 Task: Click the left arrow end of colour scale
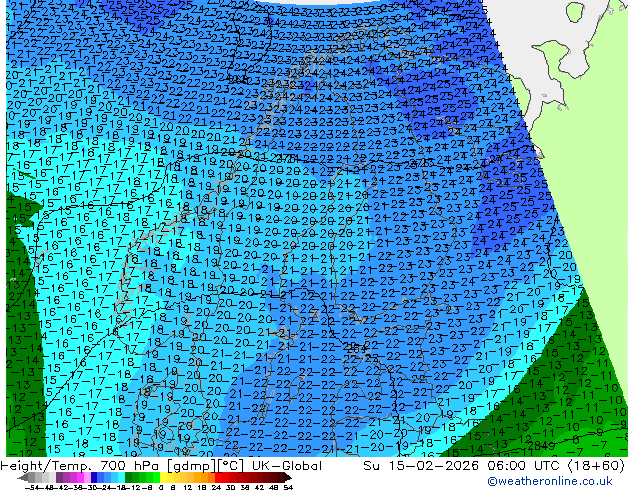pyautogui.click(x=23, y=477)
